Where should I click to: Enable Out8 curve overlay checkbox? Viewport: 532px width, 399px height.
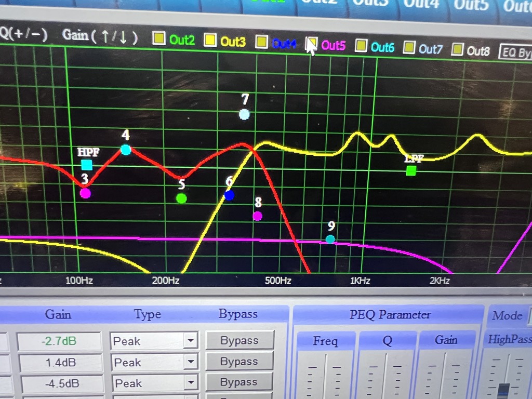[x=457, y=49]
